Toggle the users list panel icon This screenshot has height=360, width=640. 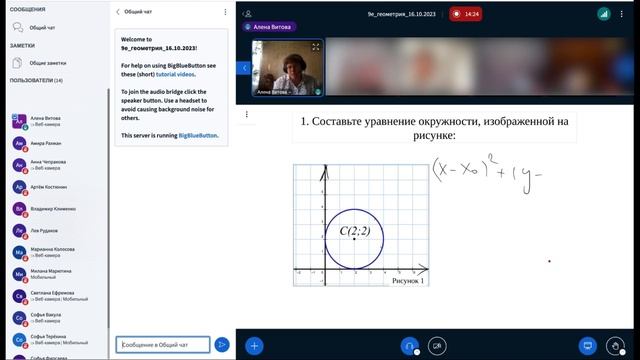click(x=248, y=14)
